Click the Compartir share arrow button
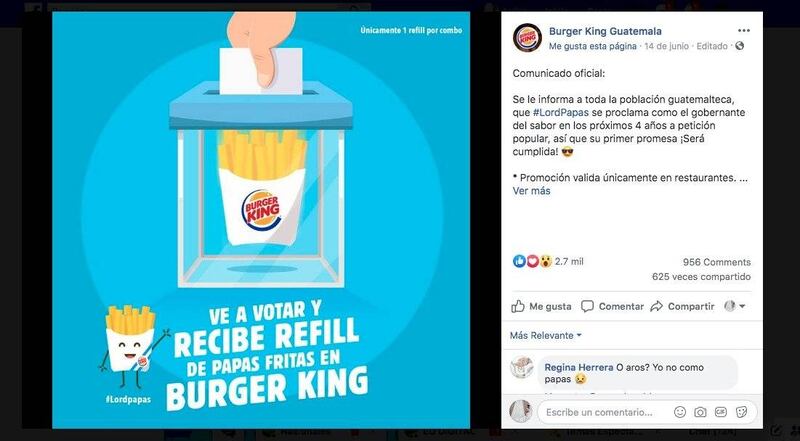The width and height of the screenshot is (800, 441). (682, 306)
